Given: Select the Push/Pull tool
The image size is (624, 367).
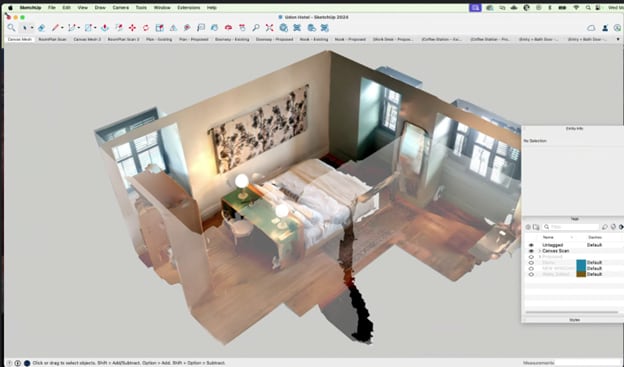Looking at the screenshot, I should tap(105, 27).
